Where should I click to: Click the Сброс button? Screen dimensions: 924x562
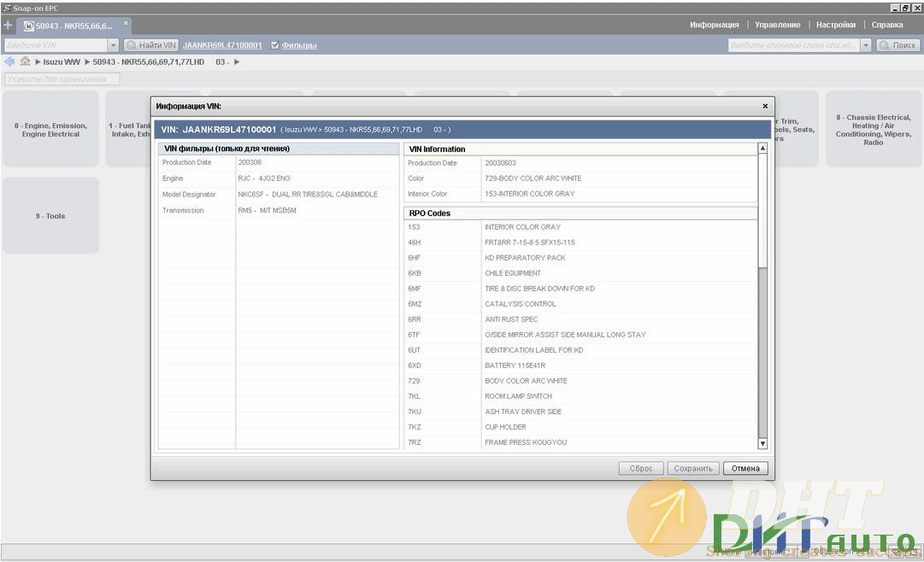[x=641, y=468]
